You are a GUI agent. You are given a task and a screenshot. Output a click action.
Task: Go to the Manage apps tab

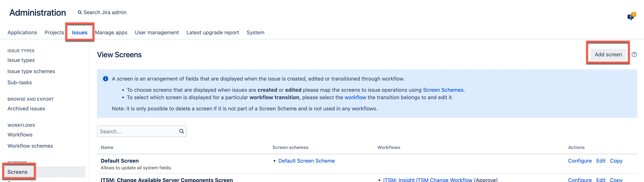pos(111,32)
